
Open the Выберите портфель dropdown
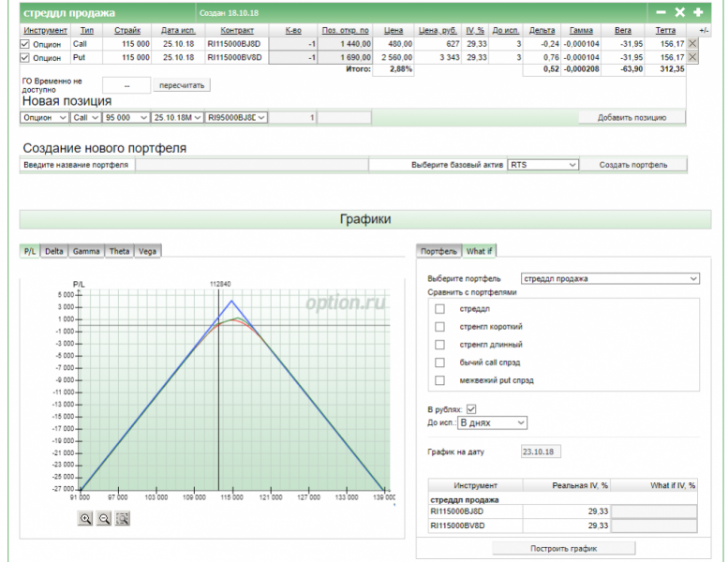(609, 278)
